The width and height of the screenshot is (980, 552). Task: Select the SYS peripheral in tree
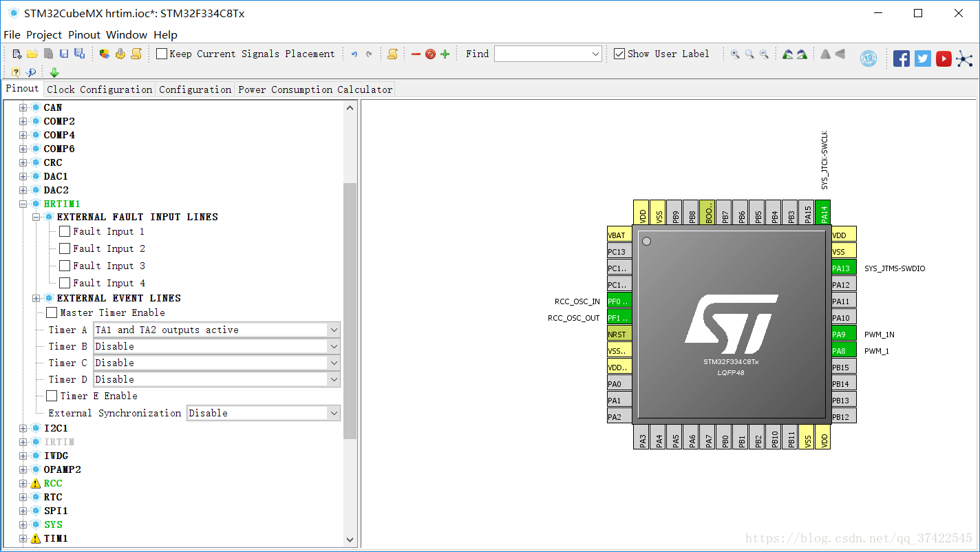53,524
